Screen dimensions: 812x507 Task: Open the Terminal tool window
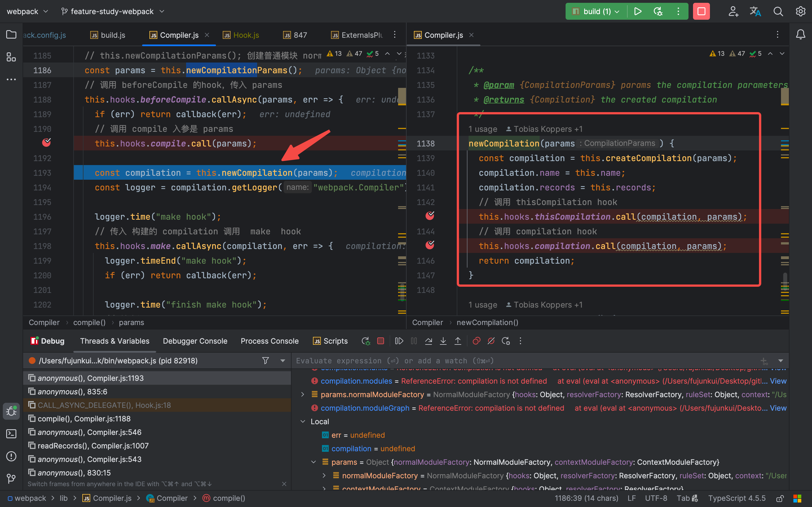pos(11,433)
